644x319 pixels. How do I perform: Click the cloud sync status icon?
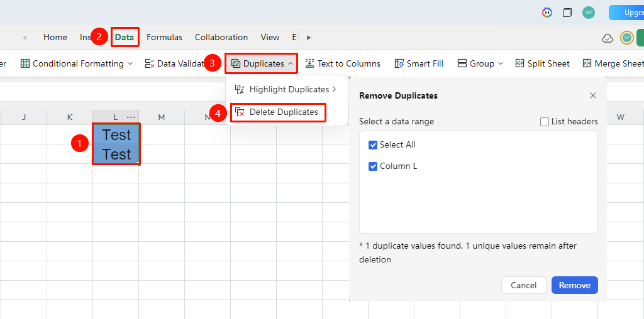[x=607, y=38]
